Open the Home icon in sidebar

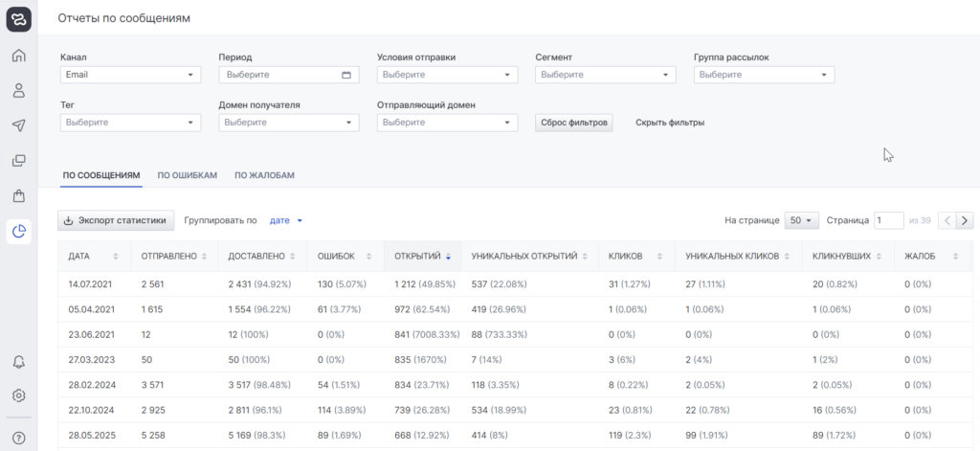pos(18,55)
